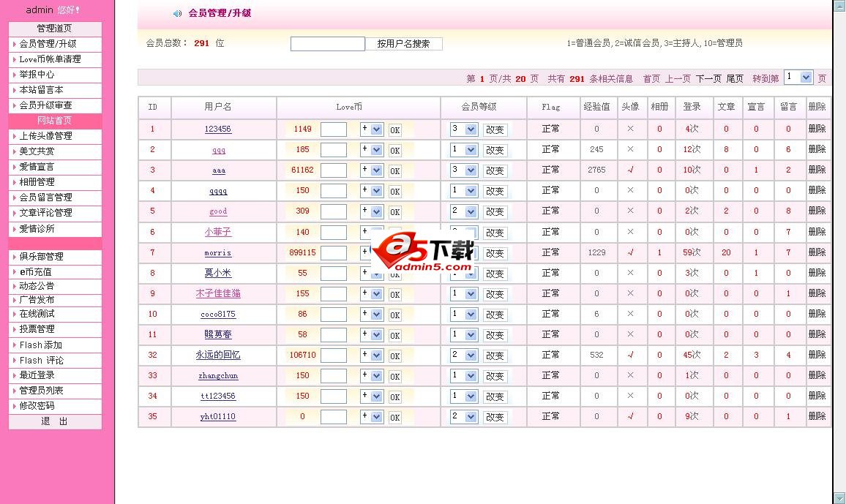Delete user 123456 via 删除

[817, 129]
